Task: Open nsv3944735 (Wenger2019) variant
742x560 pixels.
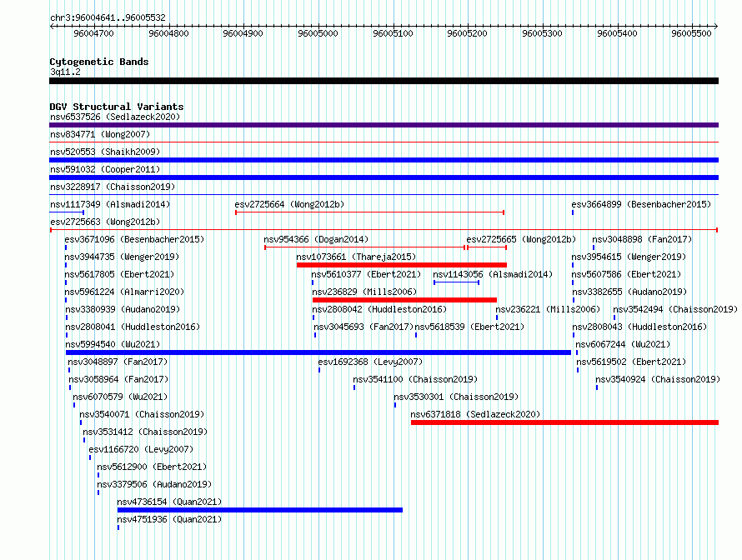Action: (x=122, y=257)
